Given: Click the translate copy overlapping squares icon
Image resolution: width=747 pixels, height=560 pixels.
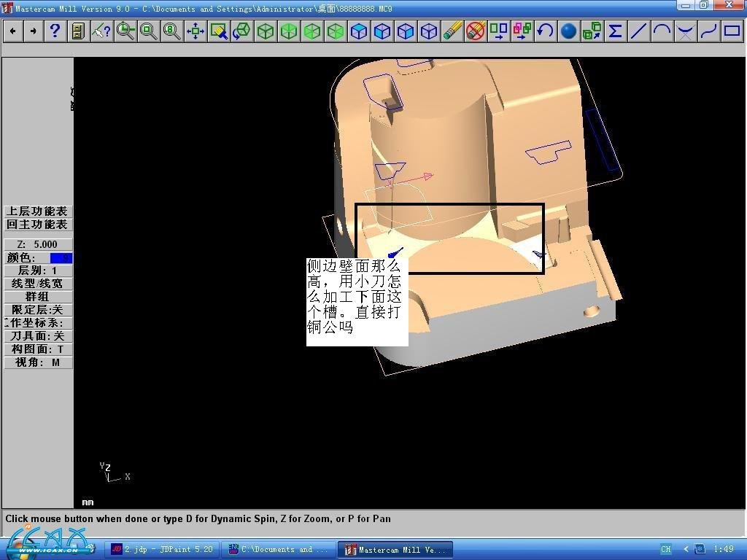Looking at the screenshot, I should (x=522, y=31).
